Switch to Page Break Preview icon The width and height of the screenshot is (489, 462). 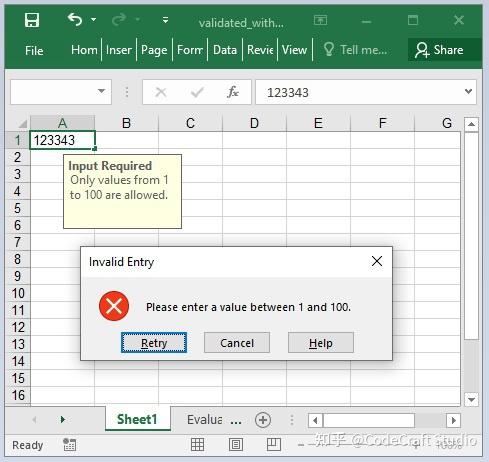tap(274, 444)
